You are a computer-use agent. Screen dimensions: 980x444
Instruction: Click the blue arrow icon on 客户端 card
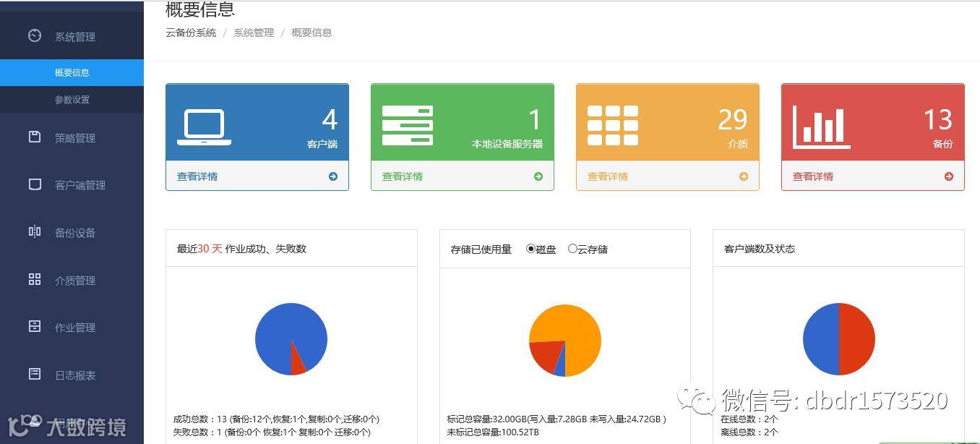333,176
